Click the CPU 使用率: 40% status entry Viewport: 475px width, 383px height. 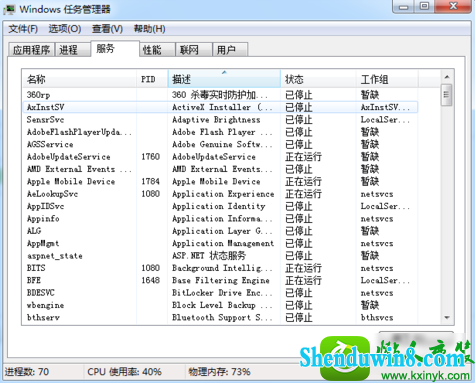click(124, 372)
